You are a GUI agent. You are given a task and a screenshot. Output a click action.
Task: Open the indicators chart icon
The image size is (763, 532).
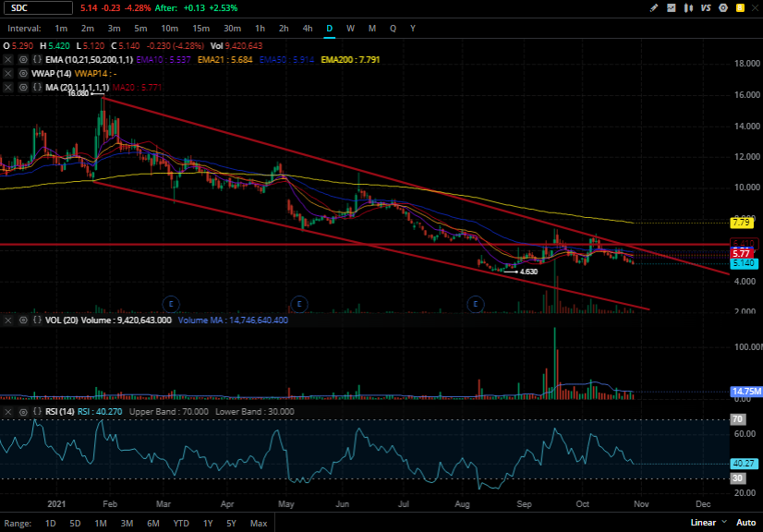point(671,7)
